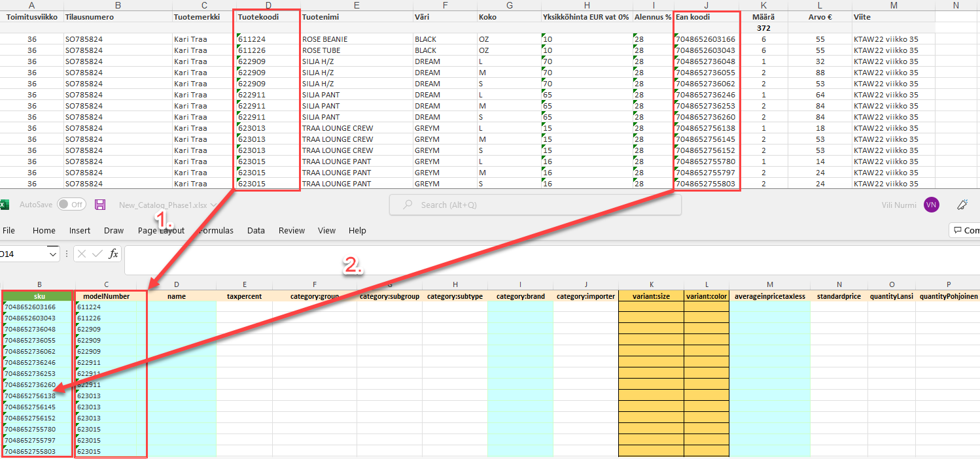
Task: Click the Cancel X icon beside formula bar
Action: coord(80,254)
